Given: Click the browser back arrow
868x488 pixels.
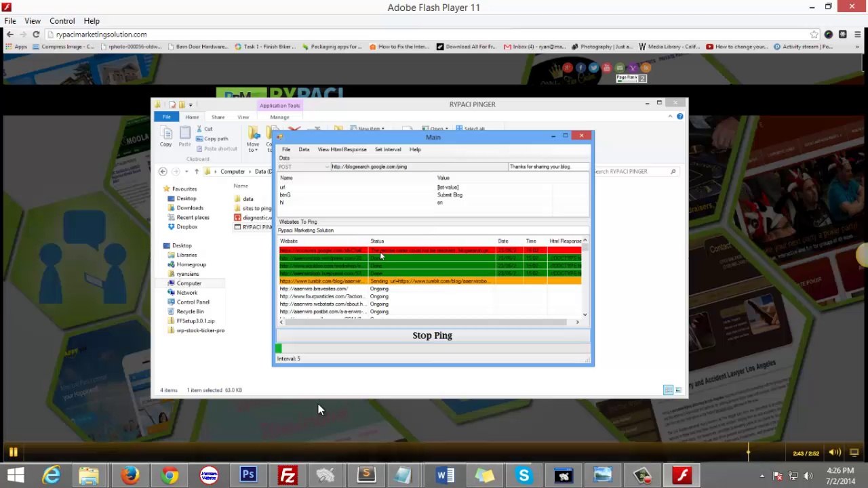Looking at the screenshot, I should [x=9, y=34].
